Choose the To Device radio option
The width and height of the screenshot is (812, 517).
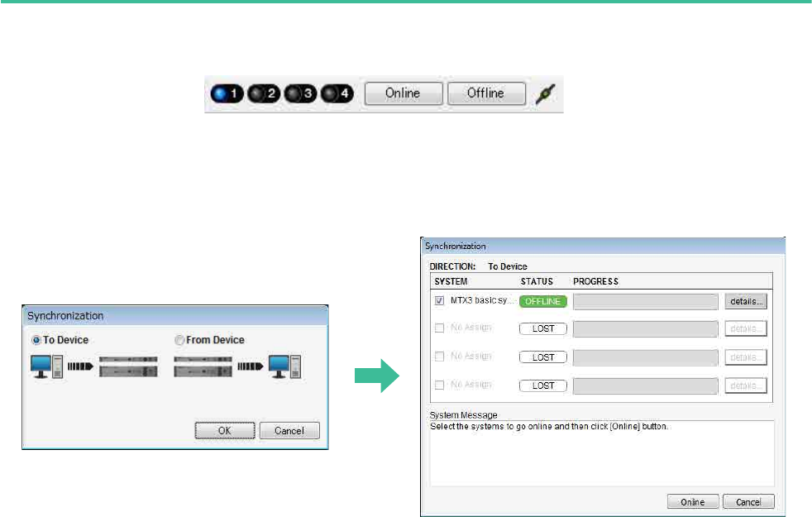coord(36,340)
